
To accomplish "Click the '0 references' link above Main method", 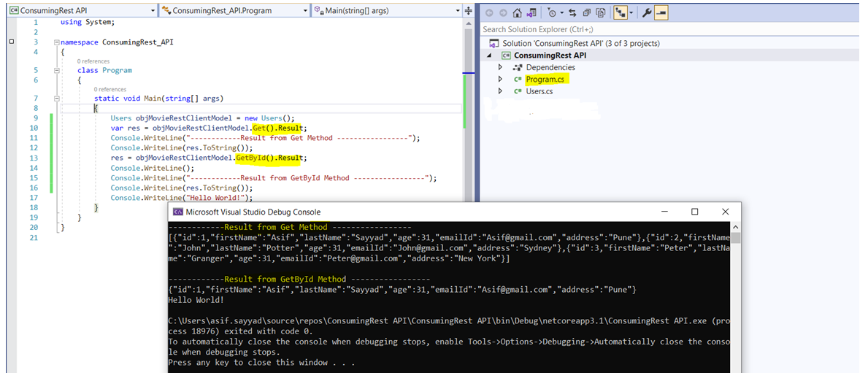I will pos(110,89).
